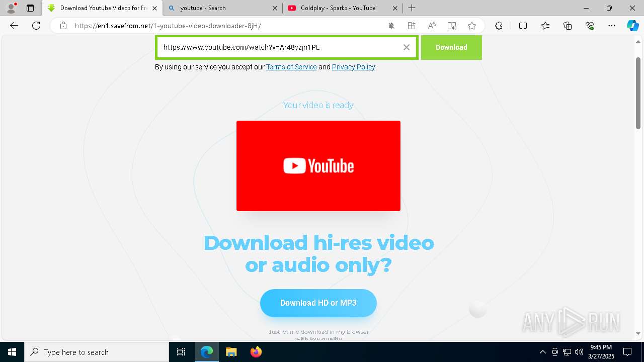Clear the URL field with the X
The image size is (644, 362).
coord(407,47)
